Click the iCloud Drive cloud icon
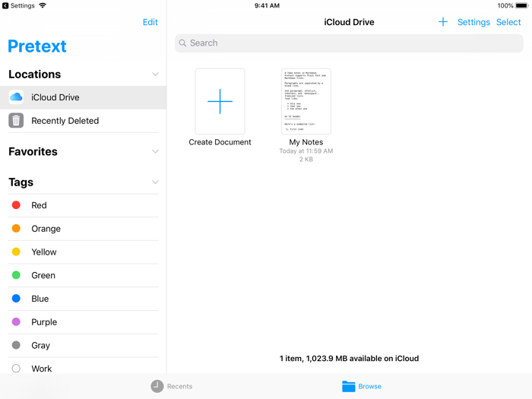 (x=16, y=97)
